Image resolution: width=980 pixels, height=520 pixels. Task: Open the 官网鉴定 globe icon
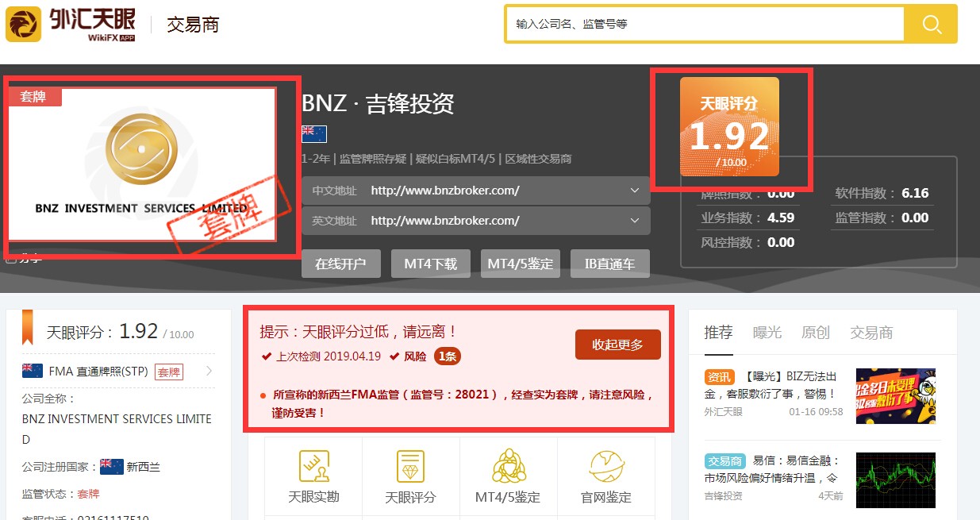click(x=606, y=466)
